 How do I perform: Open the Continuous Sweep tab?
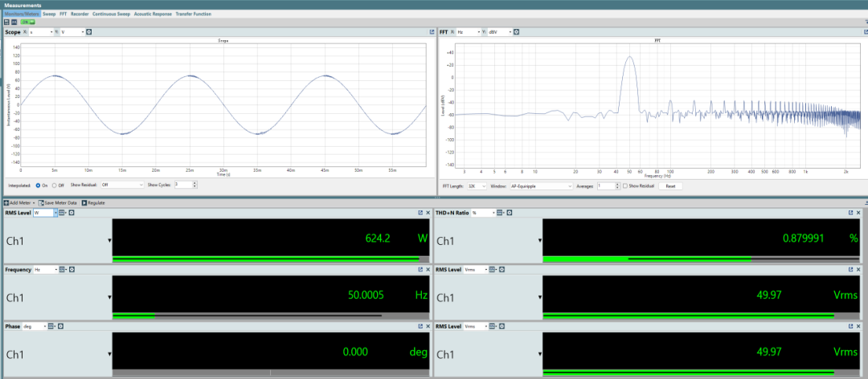point(111,14)
